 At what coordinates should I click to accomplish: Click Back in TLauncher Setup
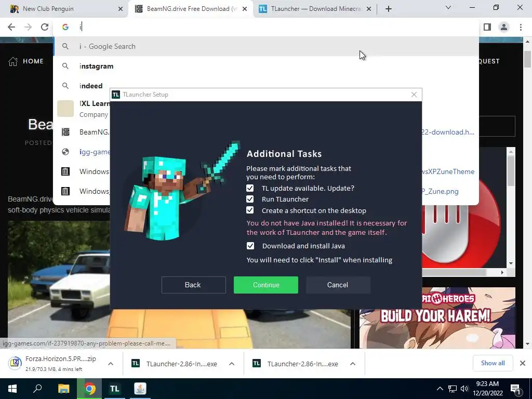[193, 285]
